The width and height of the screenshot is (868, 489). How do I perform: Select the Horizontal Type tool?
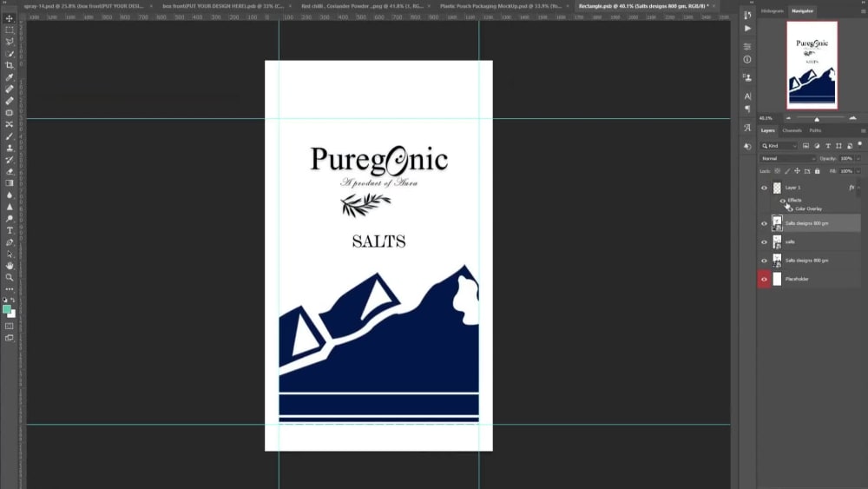(x=10, y=230)
